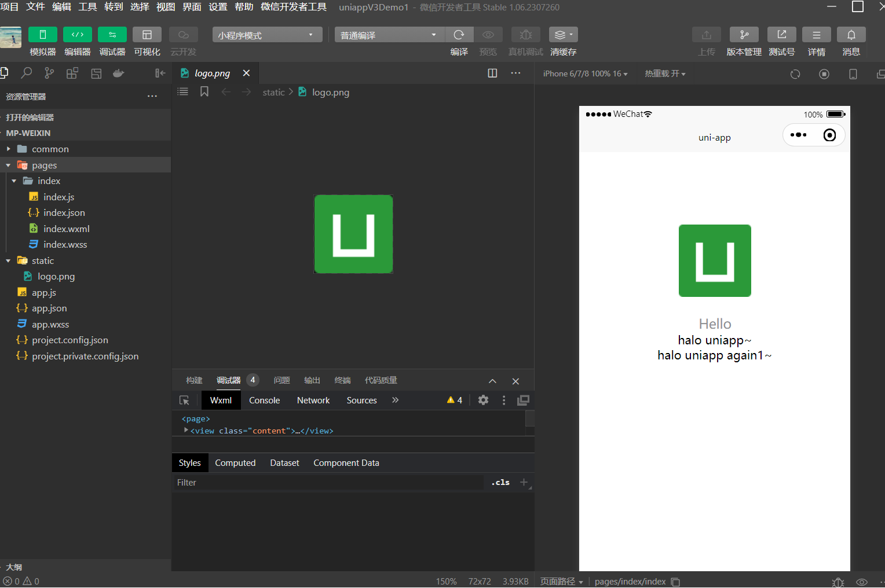Click the element inspector picker icon
The width and height of the screenshot is (885, 588).
point(184,400)
